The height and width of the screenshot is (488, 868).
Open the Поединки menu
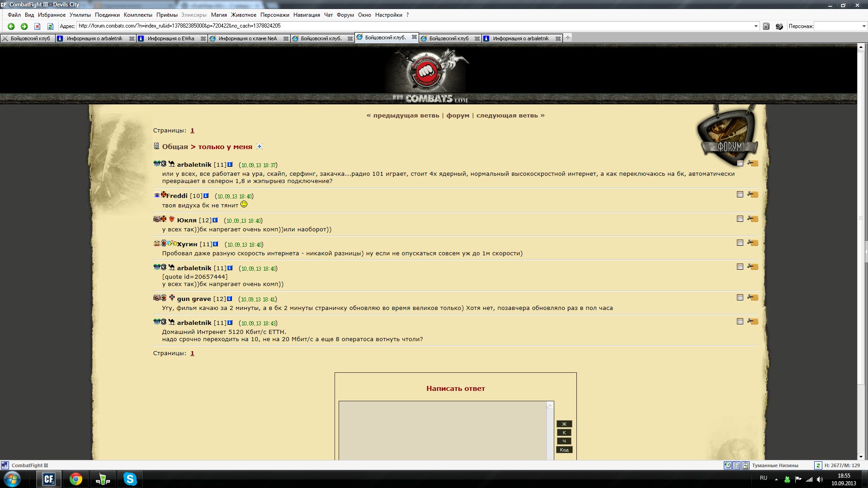pyautogui.click(x=107, y=15)
